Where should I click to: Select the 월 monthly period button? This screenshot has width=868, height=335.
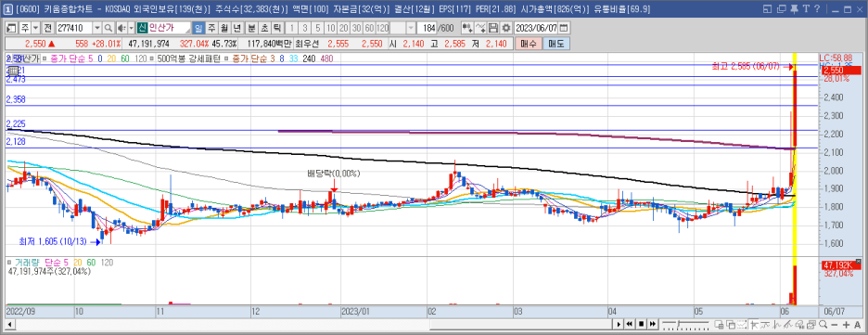223,28
